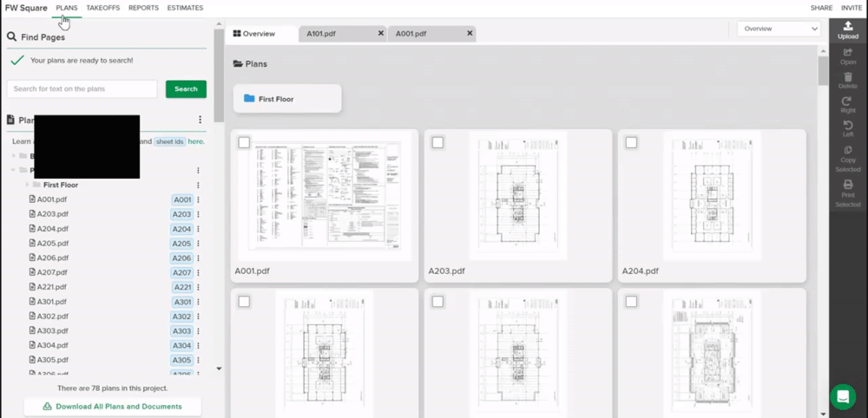Select the A203.pdf thumbnail checkbox
Image resolution: width=868 pixels, height=418 pixels.
pos(437,142)
